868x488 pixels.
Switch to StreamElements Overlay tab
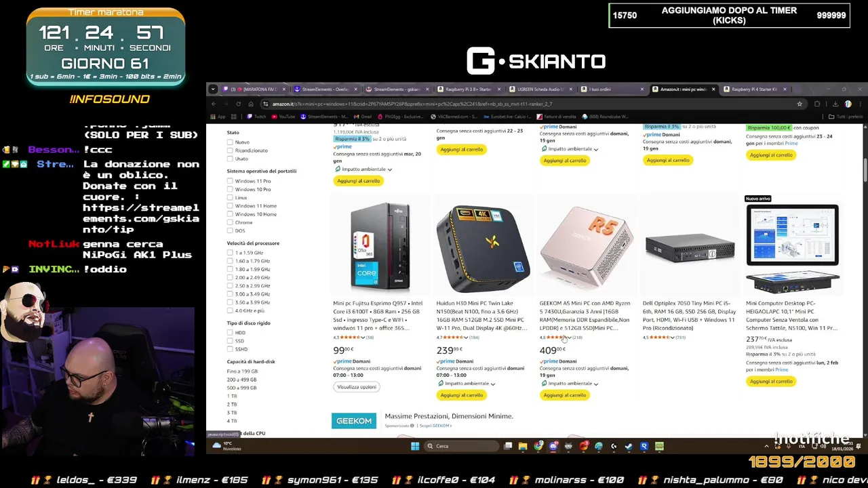click(x=325, y=89)
